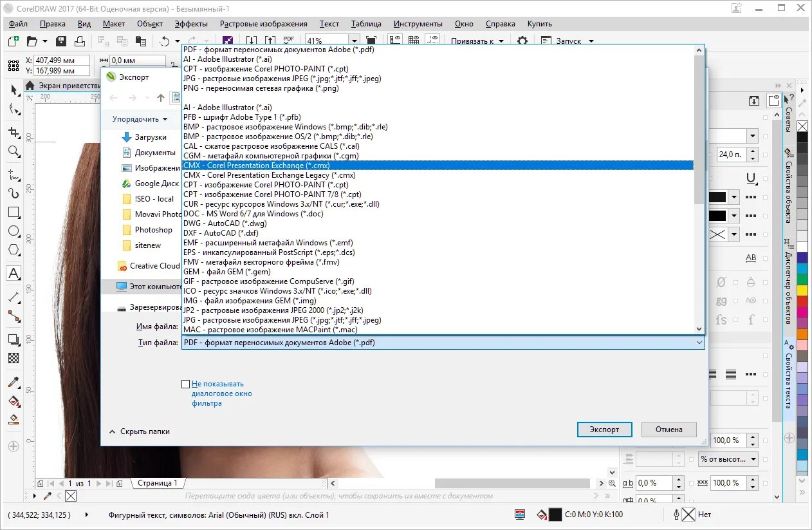Pick the orange swatch in color palette

tap(802, 334)
